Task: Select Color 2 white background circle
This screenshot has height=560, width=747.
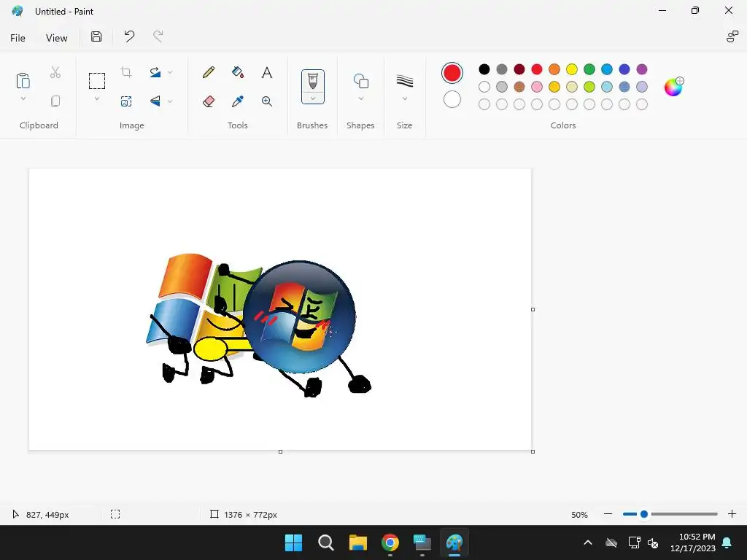Action: tap(452, 99)
